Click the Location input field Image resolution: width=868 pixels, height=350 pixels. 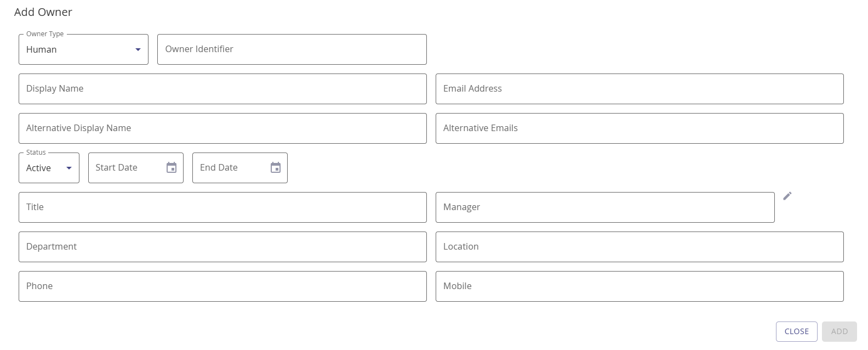click(639, 246)
